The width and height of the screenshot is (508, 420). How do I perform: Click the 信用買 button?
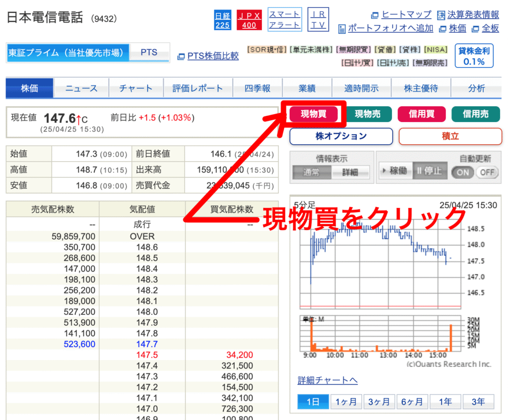422,114
